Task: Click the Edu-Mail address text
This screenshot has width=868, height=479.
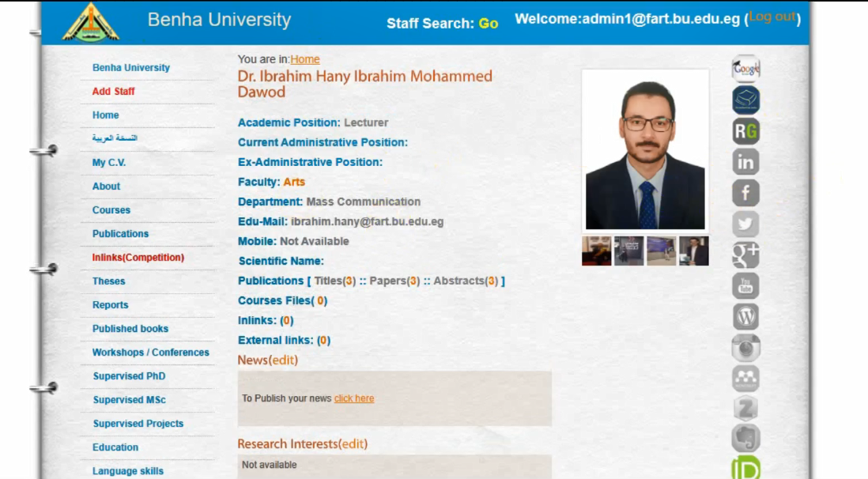Action: [368, 221]
